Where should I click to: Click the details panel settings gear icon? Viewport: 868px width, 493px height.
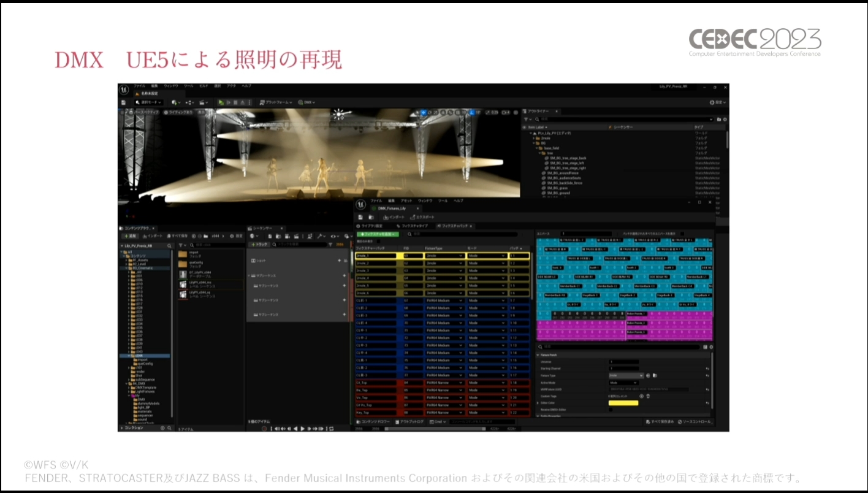tap(711, 347)
